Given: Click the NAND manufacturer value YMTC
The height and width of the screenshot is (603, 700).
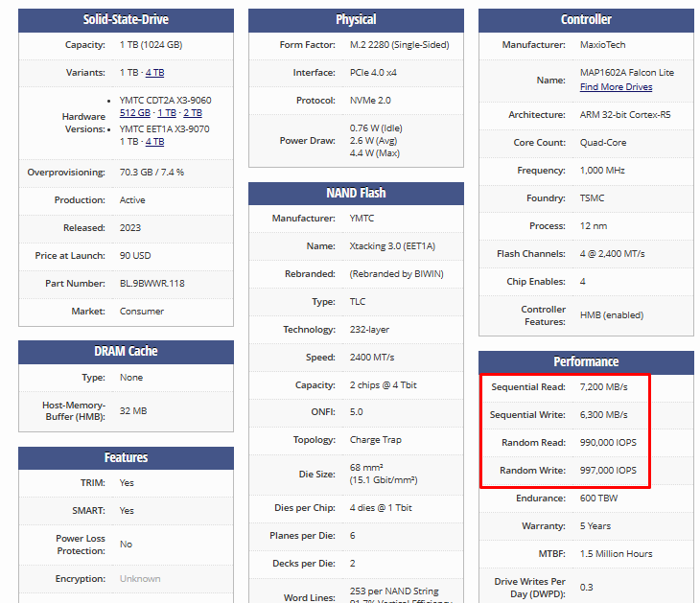Looking at the screenshot, I should (362, 219).
